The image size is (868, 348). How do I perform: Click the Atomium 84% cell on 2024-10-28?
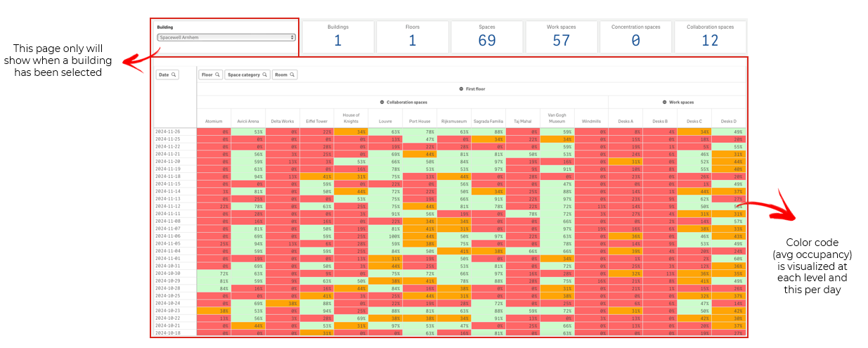pyautogui.click(x=214, y=288)
